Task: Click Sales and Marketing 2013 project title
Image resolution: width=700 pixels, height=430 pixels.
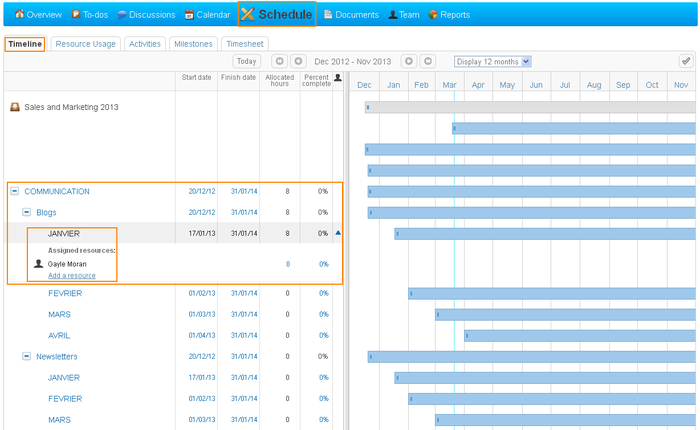Action: click(71, 107)
